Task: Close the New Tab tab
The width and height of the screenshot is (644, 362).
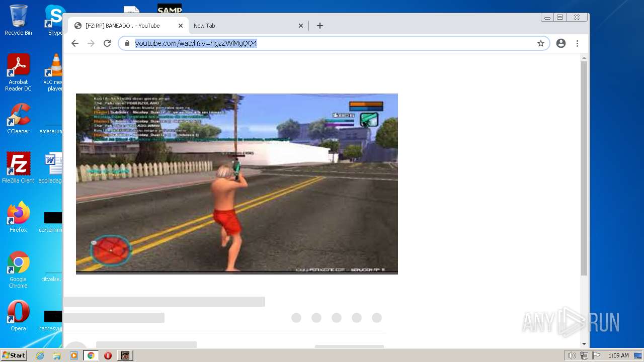Action: (x=301, y=26)
